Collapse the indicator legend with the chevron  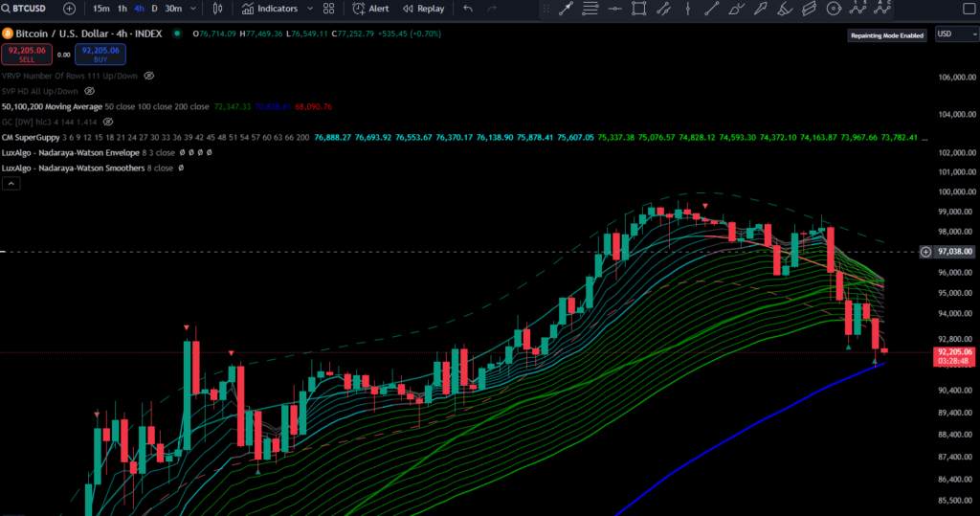[11, 183]
